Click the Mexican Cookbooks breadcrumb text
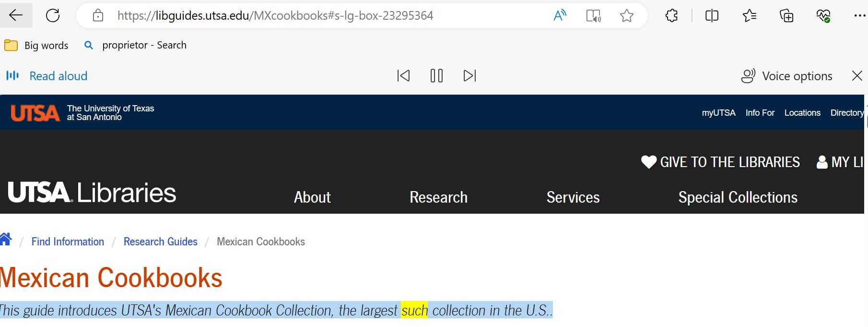Viewport: 868px width, 327px height. click(x=261, y=242)
